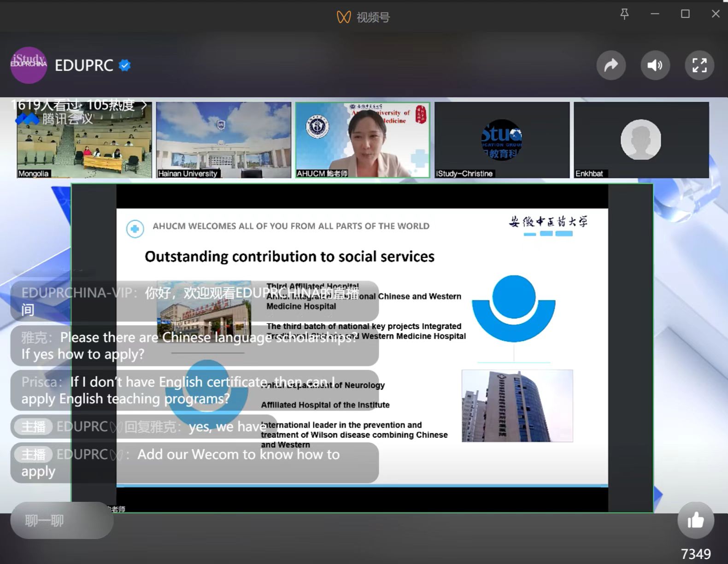728x564 pixels.
Task: Select the Mongolia participant video
Action: pos(84,140)
